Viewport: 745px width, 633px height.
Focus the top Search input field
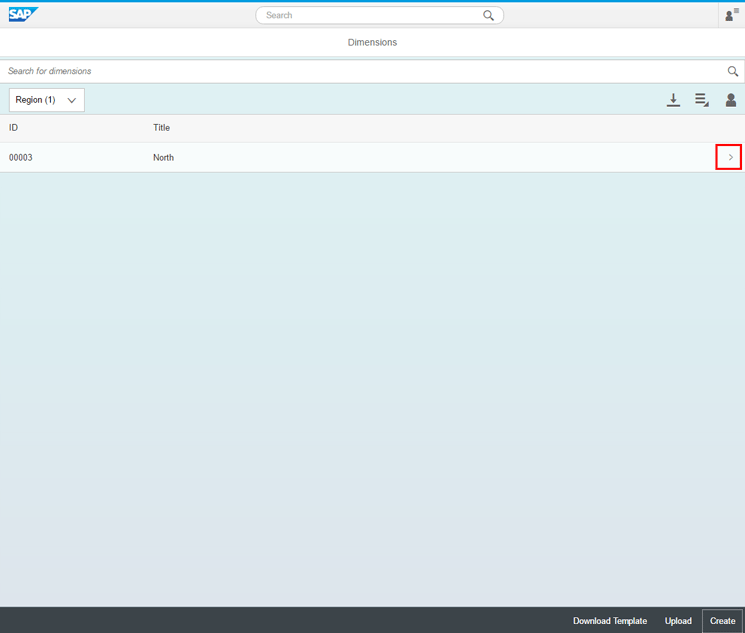pyautogui.click(x=370, y=16)
